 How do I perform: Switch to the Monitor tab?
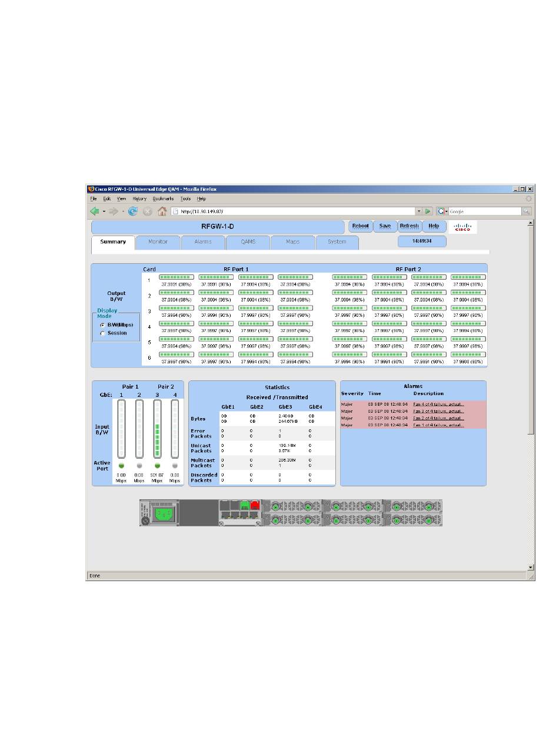[158, 242]
